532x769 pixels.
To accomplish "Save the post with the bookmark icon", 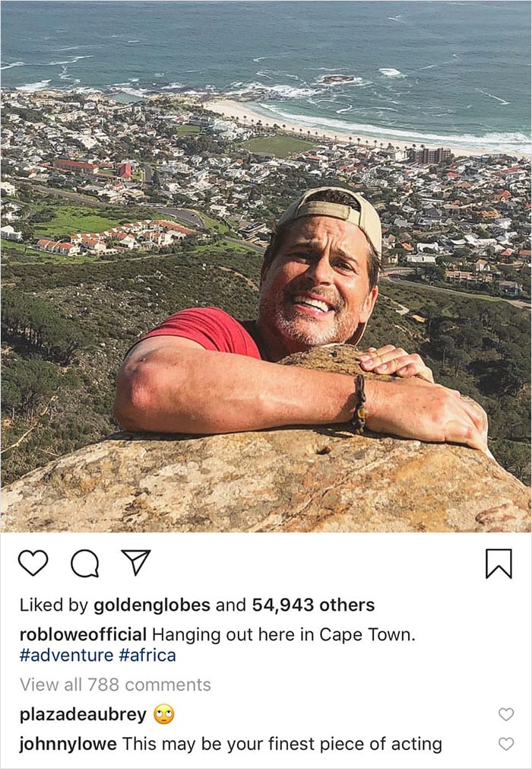I will [x=499, y=563].
